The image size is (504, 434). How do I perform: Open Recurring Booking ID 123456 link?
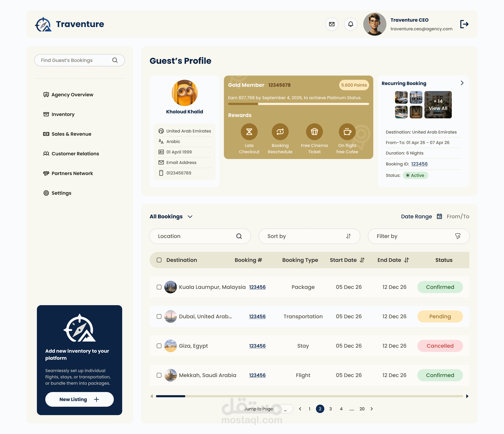[x=419, y=164]
